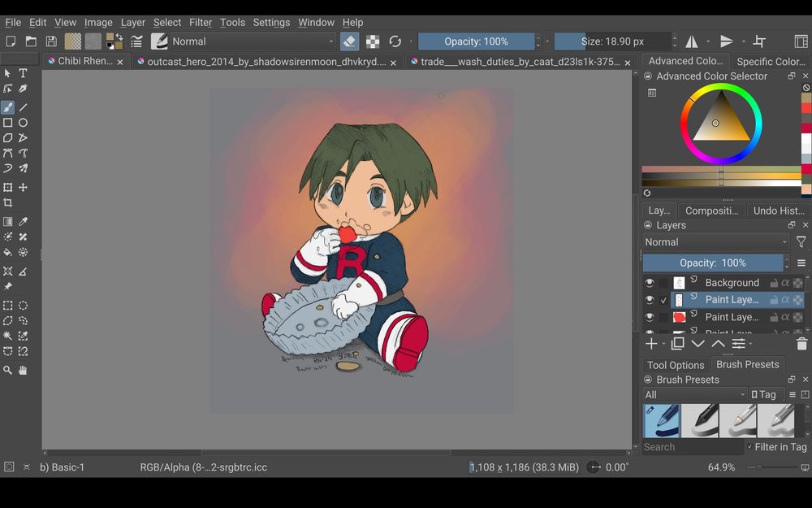
Task: Open the File menu
Action: pyautogui.click(x=13, y=22)
